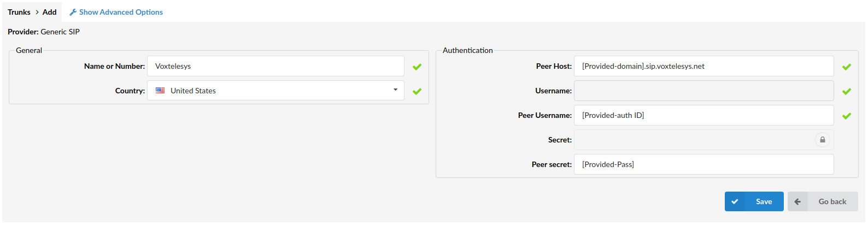The image size is (868, 226).
Task: Focus the Name or Number field
Action: (275, 66)
